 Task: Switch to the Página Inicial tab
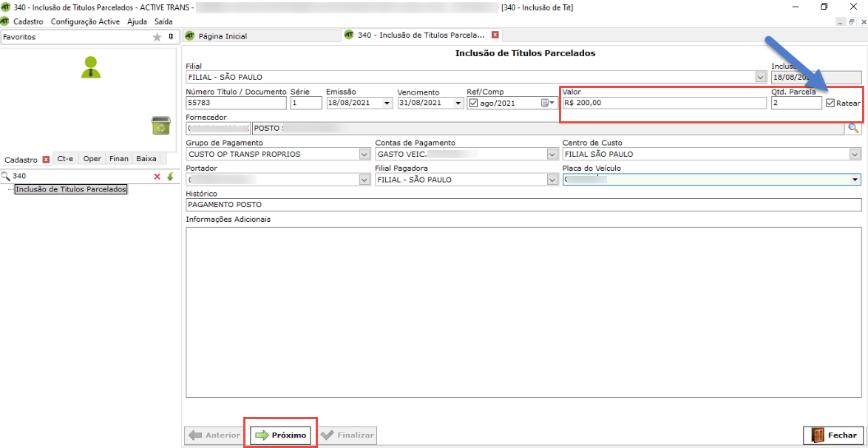tap(223, 35)
